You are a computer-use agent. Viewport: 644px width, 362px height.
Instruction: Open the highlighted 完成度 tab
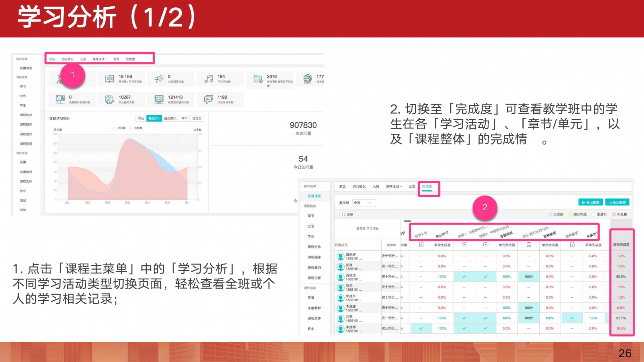(427, 186)
